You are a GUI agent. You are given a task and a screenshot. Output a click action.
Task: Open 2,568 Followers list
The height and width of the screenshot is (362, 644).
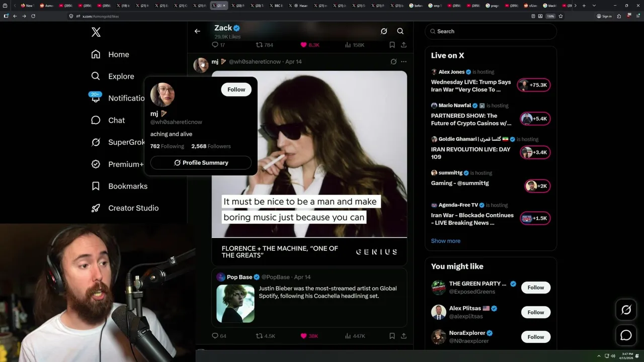[x=211, y=146]
